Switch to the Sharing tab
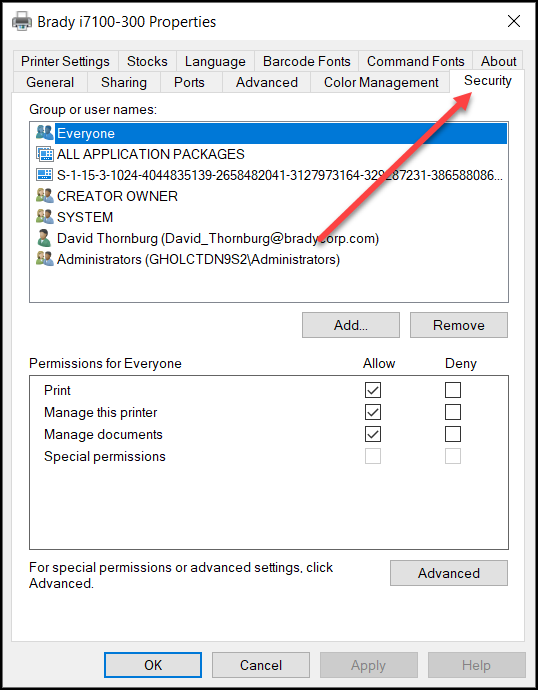The width and height of the screenshot is (538, 690). pyautogui.click(x=124, y=82)
